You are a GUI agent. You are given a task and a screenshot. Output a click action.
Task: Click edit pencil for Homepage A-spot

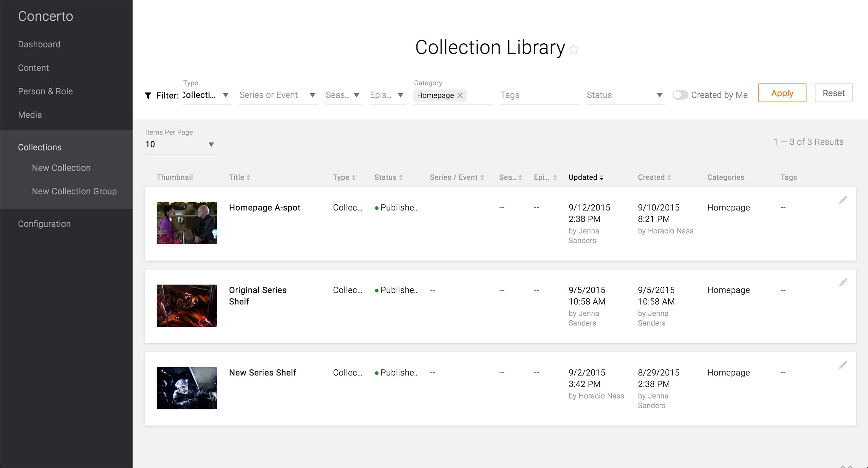pos(843,200)
